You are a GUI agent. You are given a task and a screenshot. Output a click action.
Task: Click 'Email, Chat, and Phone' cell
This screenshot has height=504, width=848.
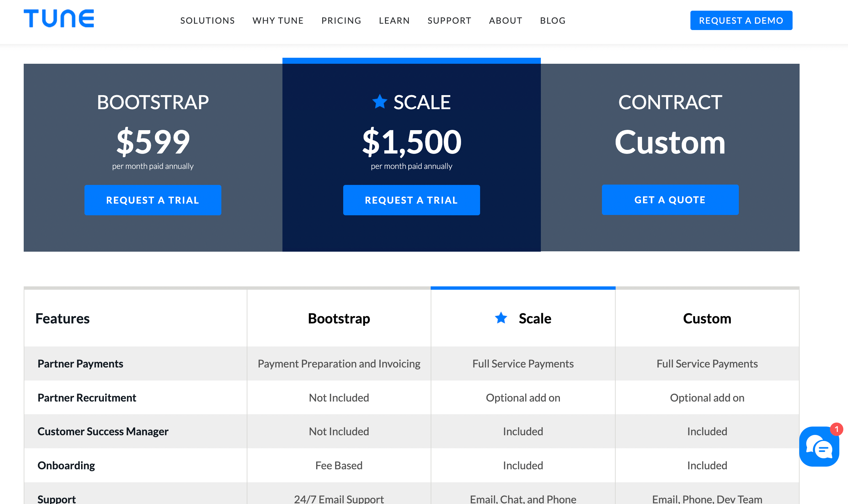tap(523, 499)
